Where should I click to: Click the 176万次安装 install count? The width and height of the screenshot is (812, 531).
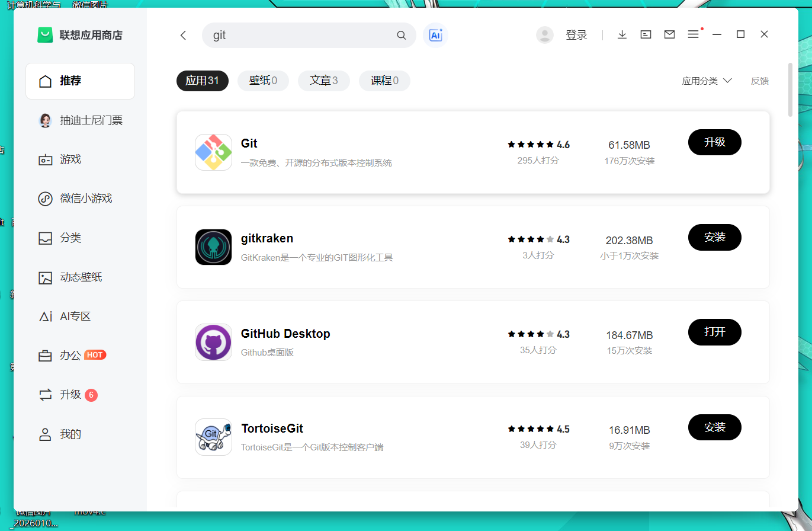629,161
